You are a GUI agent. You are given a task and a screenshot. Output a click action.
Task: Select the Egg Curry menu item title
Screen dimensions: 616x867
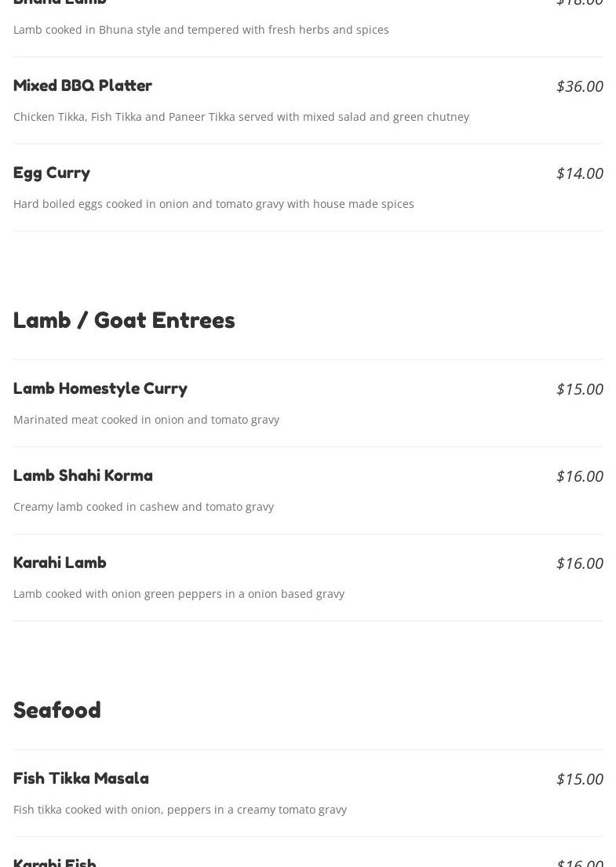tap(52, 173)
